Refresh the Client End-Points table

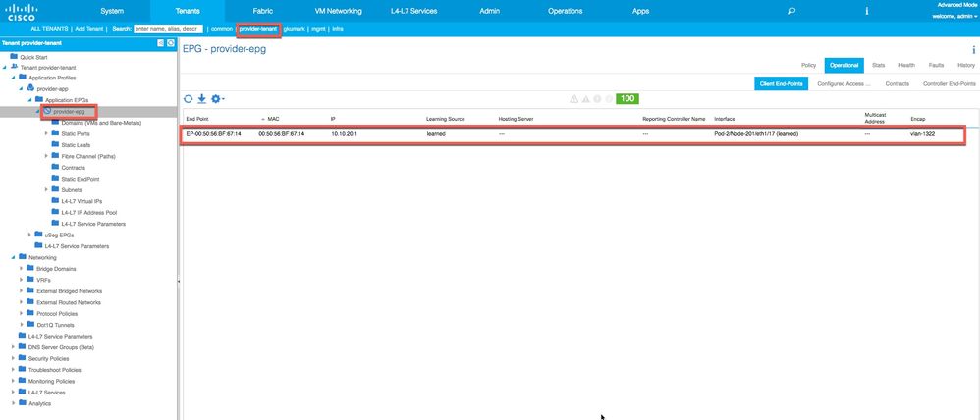(189, 99)
